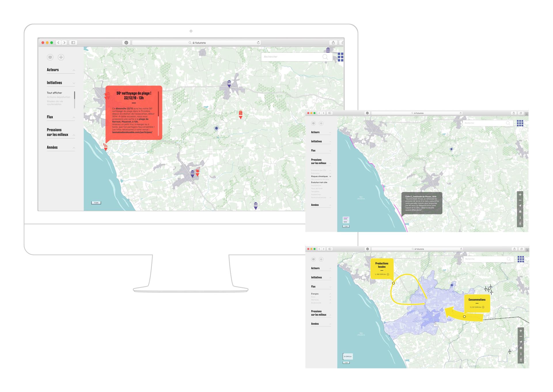
Task: Collapse the Risques climatiques submenu chevron
Action: [330, 176]
